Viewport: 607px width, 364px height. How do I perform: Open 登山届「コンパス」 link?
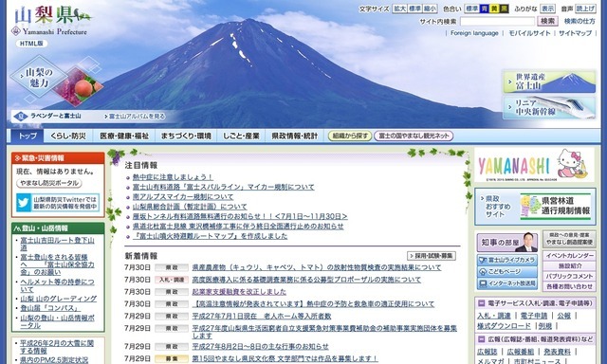click(x=50, y=308)
